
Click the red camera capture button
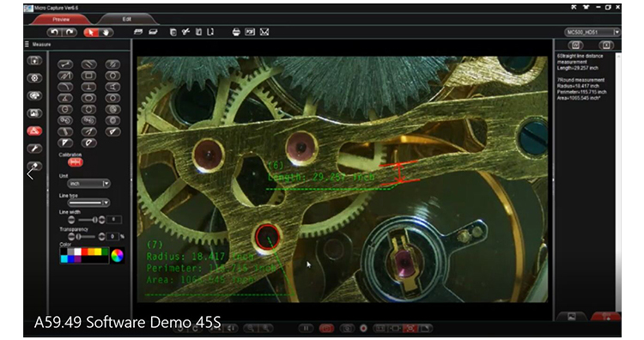coord(326,328)
